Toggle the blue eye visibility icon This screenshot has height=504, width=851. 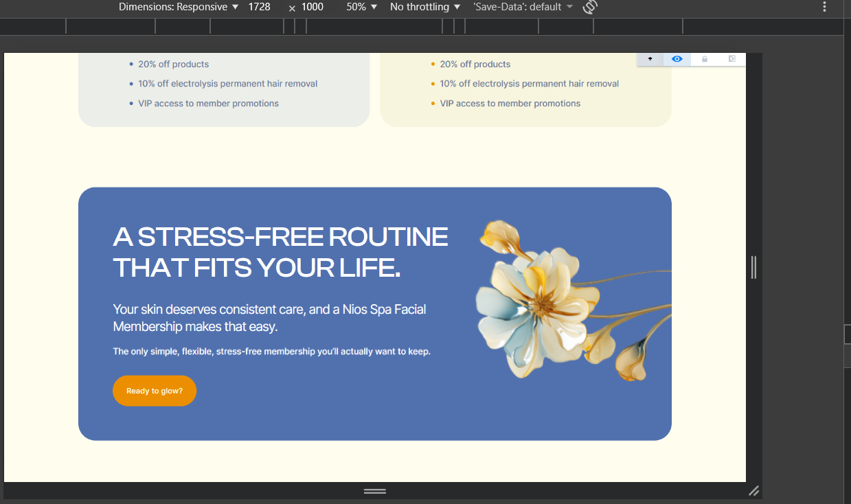point(677,59)
